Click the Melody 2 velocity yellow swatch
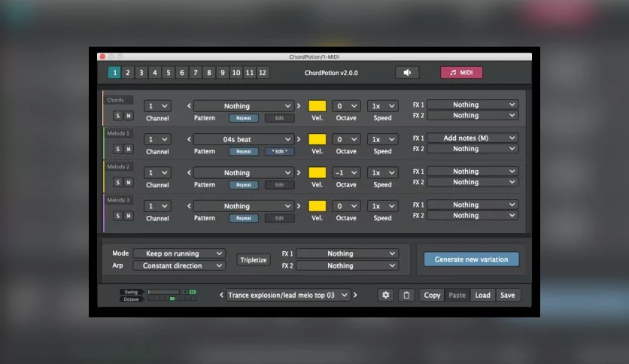 317,172
